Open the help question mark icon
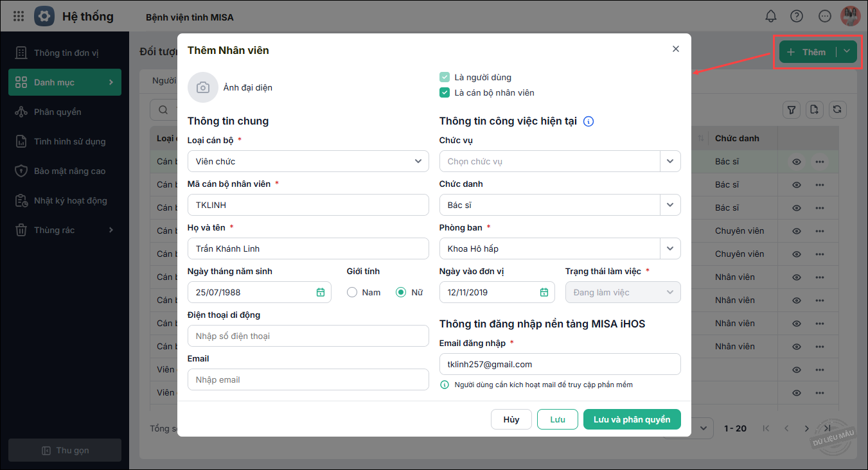 tap(797, 16)
